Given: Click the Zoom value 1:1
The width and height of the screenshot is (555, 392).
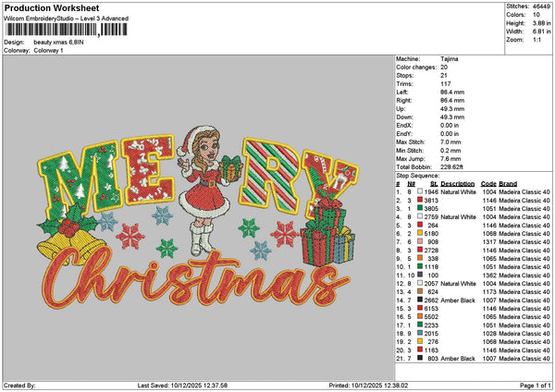Looking at the screenshot, I should tap(536, 40).
